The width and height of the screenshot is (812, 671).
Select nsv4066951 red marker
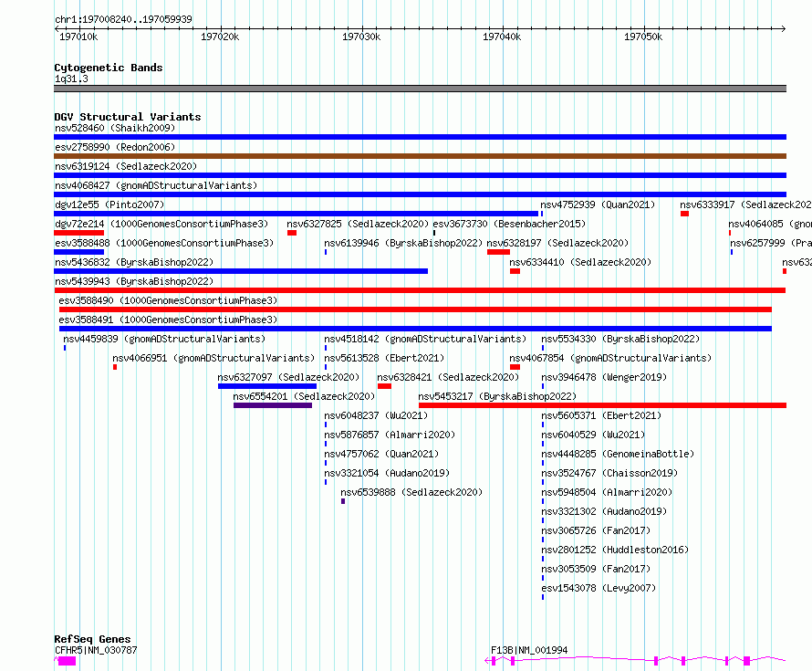point(115,367)
